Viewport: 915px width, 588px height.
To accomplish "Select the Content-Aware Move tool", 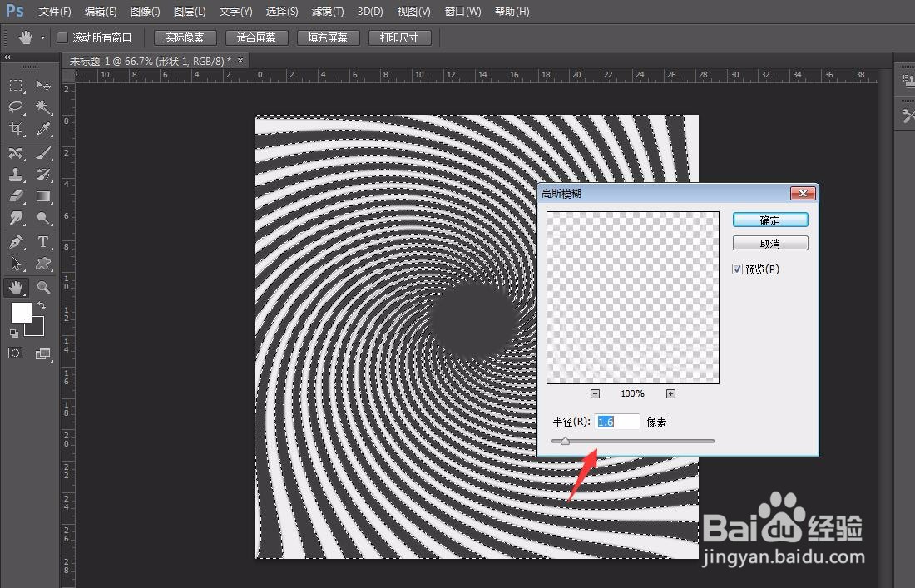I will pyautogui.click(x=16, y=153).
